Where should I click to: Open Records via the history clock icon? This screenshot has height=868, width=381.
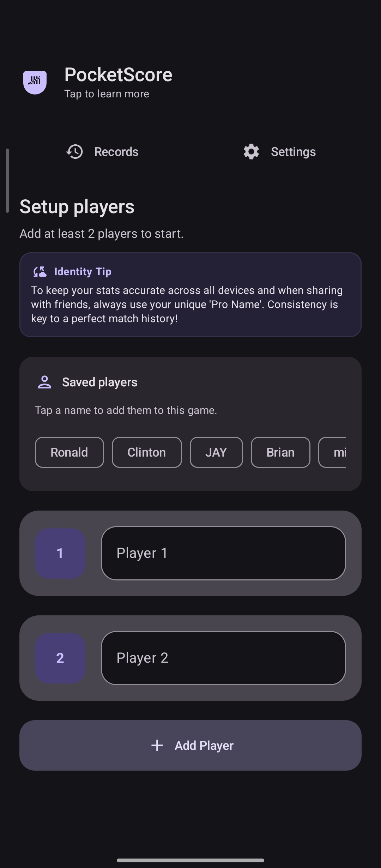click(74, 151)
